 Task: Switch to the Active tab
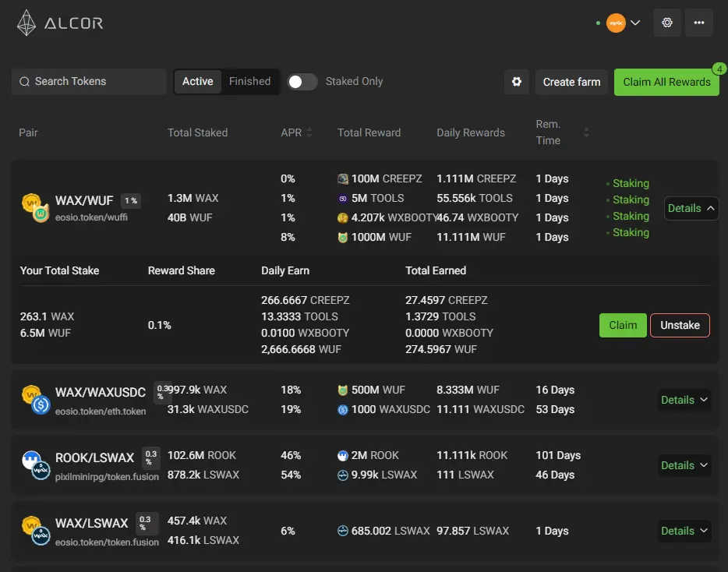tap(198, 82)
